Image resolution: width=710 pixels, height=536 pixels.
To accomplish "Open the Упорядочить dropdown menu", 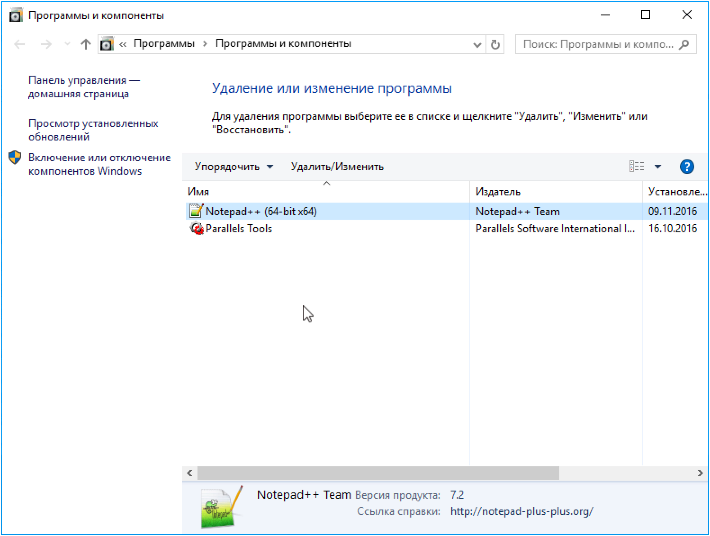I will pyautogui.click(x=234, y=167).
